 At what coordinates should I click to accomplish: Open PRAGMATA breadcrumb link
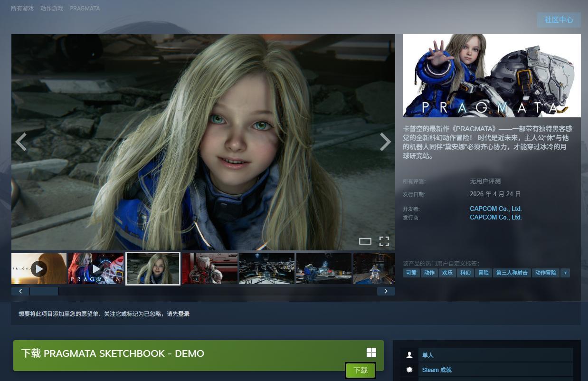tap(85, 9)
